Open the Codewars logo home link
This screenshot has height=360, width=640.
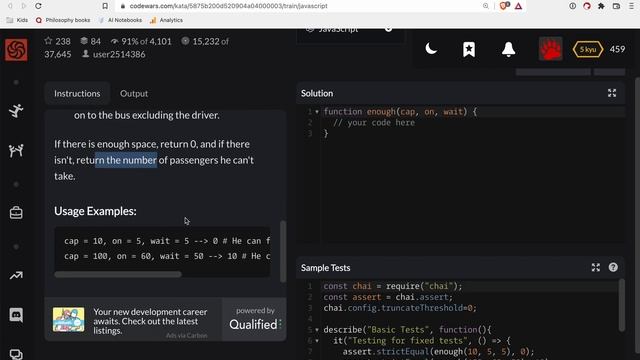[16, 50]
